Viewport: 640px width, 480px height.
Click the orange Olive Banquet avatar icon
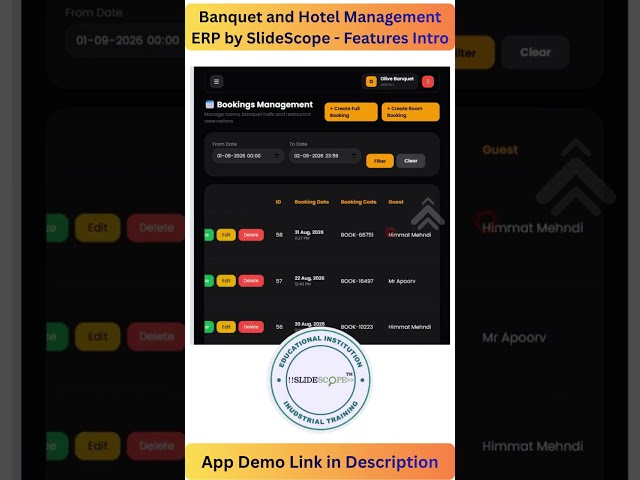[371, 82]
